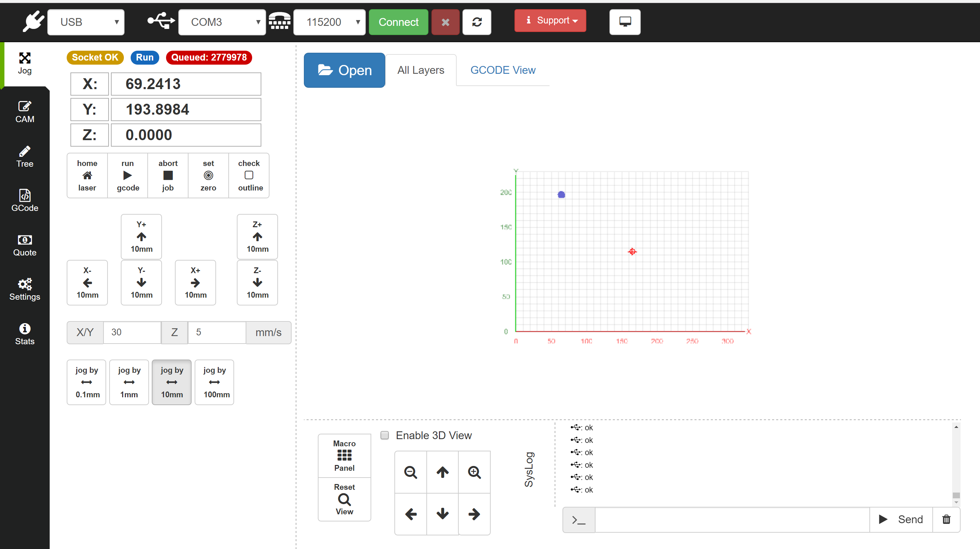Click the Socket OK status badge

pos(95,57)
